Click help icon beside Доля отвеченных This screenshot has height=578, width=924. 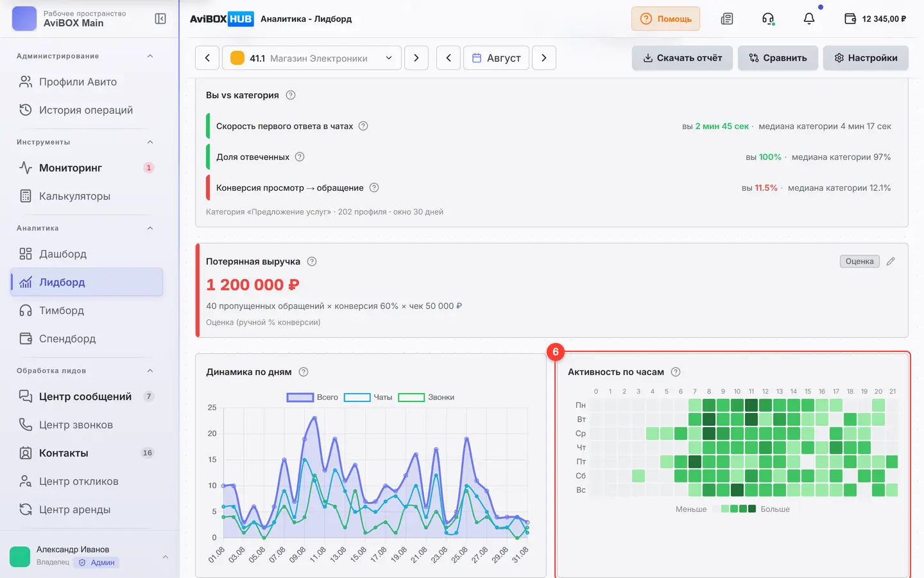coord(300,157)
